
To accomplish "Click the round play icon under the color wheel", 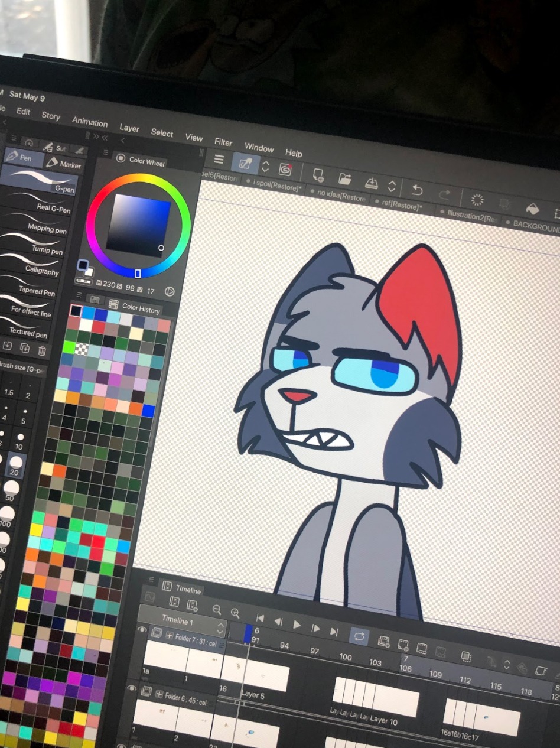I will tap(170, 291).
